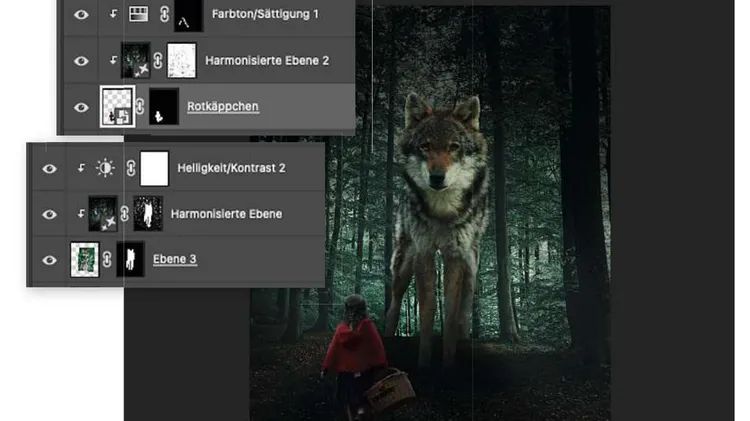Toggle visibility of Helligkeit/Kontrast 2 layer
The image size is (750, 421).
(x=49, y=168)
